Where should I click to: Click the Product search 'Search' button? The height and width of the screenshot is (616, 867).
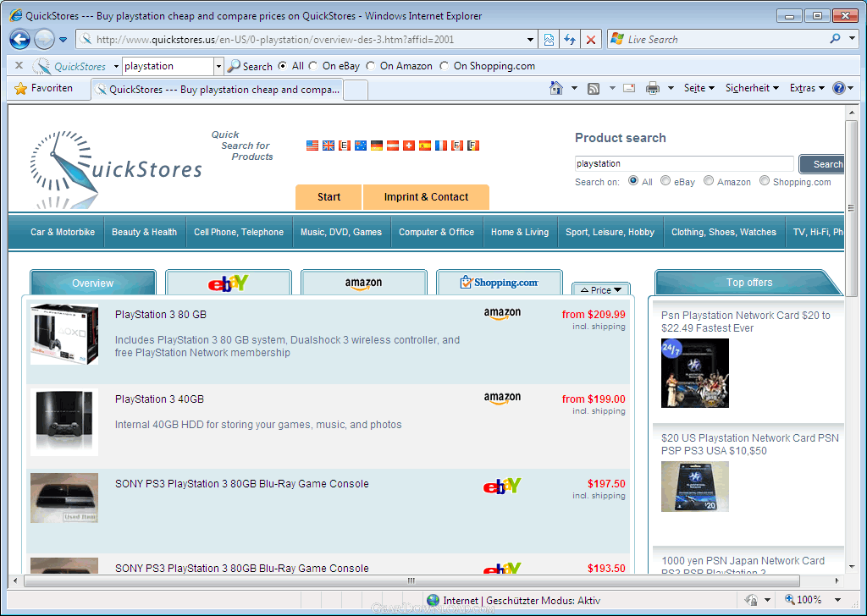[823, 164]
